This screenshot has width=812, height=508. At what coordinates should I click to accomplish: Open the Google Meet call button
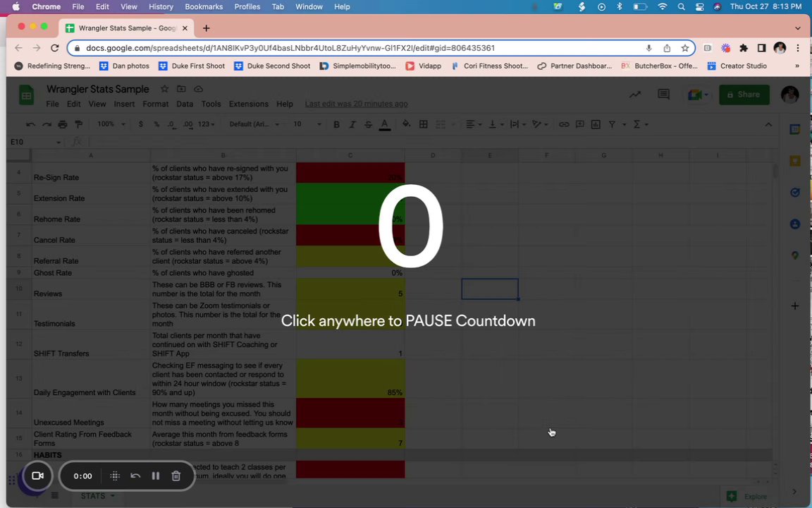[x=698, y=95]
